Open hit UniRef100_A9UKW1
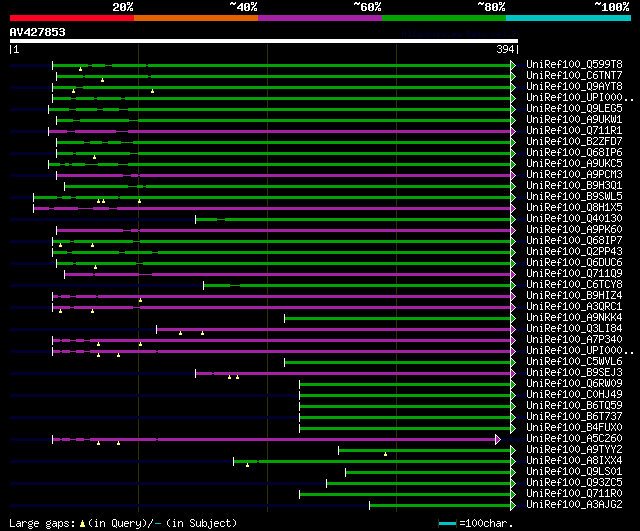 (574, 120)
